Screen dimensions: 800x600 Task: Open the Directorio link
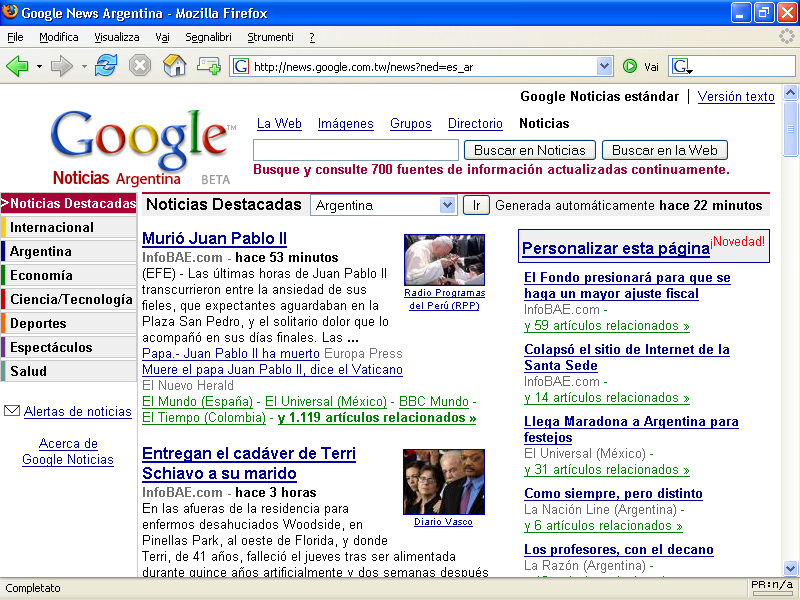(x=475, y=123)
